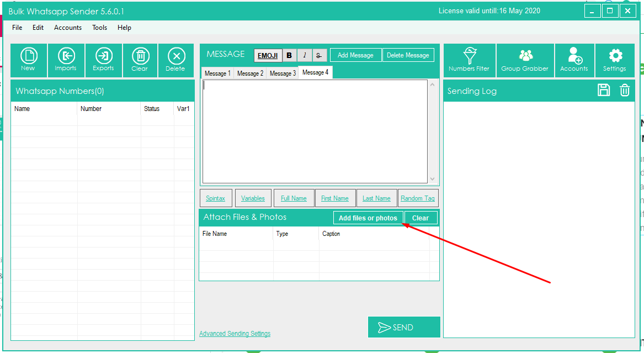Screen dimensions: 644x353
Task: Open the Tools menu
Action: pyautogui.click(x=100, y=28)
